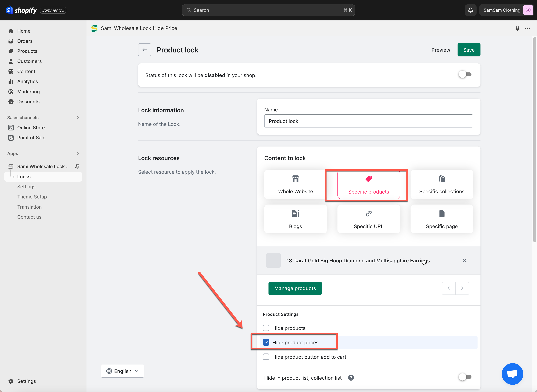Unpin Sami Wholesale Lock app in sidebar

(77, 167)
